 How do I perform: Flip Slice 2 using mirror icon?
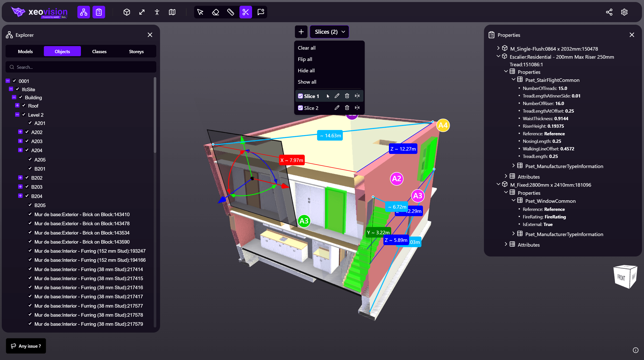(357, 108)
